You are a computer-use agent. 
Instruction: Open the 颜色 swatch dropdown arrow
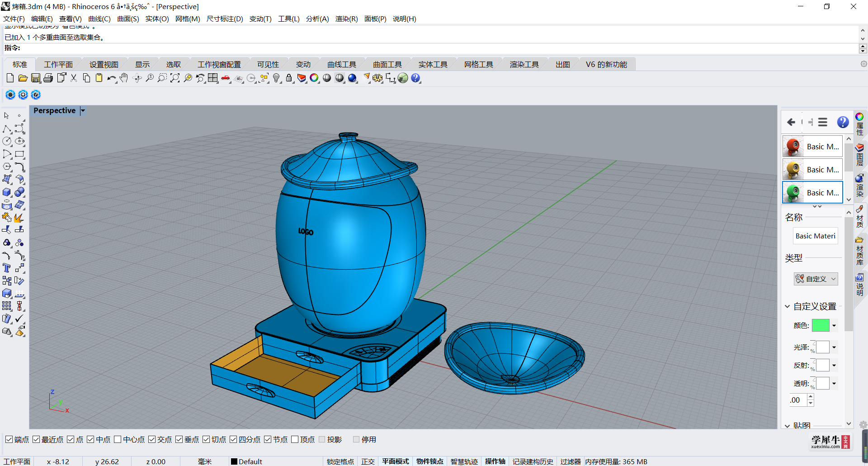(834, 325)
